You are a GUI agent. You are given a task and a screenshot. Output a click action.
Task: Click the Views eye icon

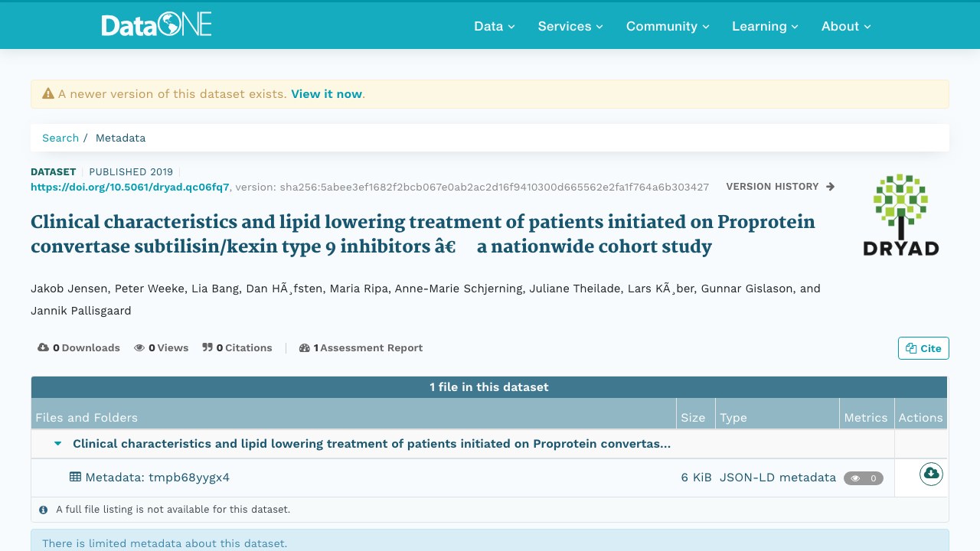139,347
